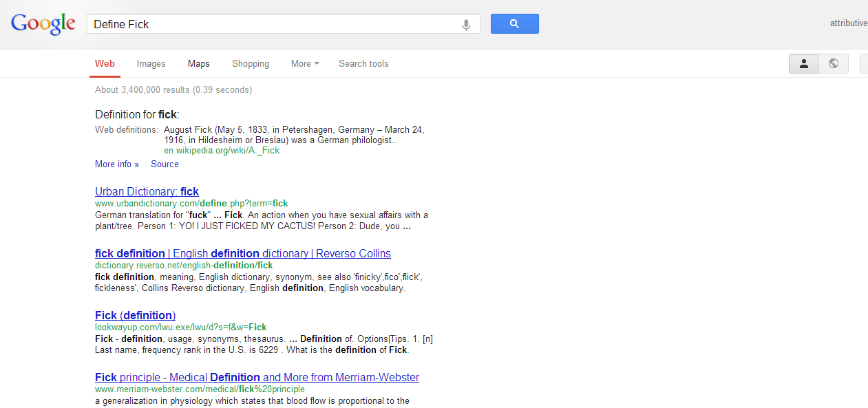Click the lookwayup.com green URL text
Image resolution: width=868 pixels, height=408 pixels.
point(180,327)
